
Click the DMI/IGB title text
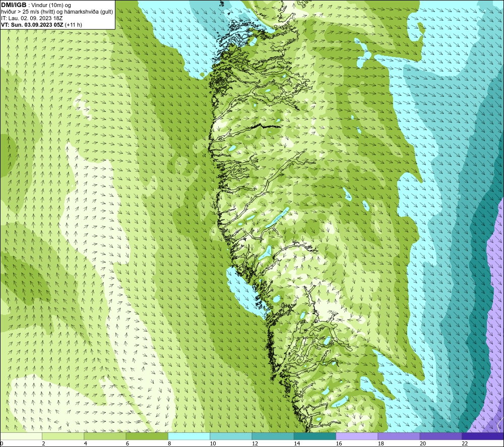(x=14, y=5)
